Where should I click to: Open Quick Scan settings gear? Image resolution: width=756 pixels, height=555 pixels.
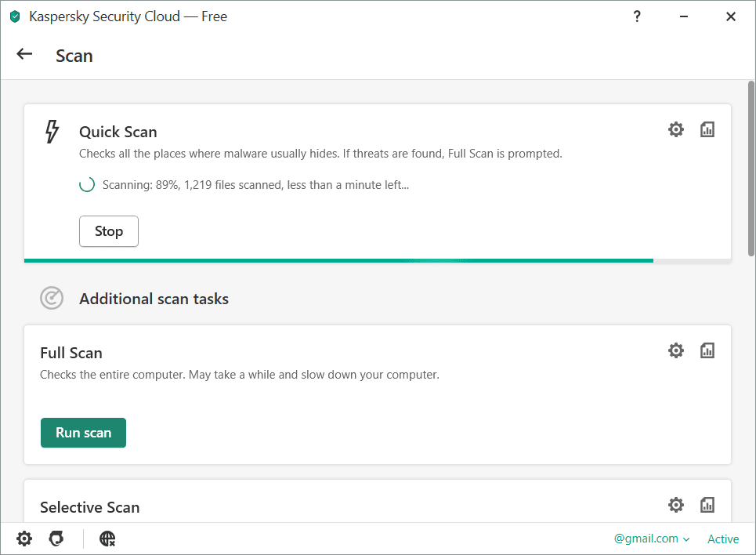(x=675, y=130)
